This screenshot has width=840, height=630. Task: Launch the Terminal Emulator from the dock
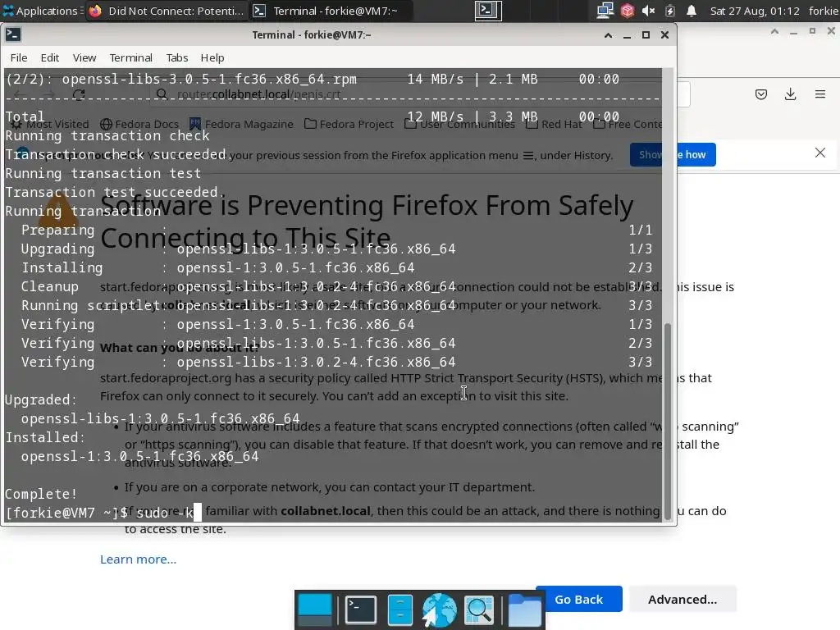[x=361, y=610]
